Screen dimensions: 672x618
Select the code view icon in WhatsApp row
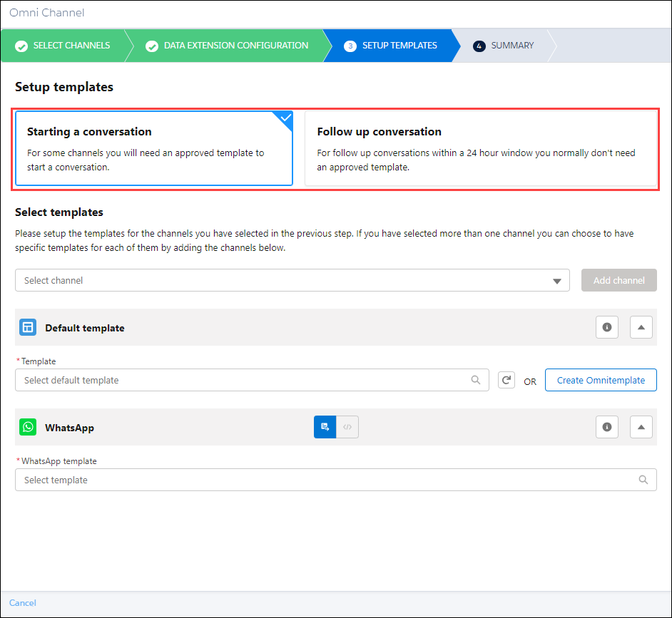pos(347,426)
